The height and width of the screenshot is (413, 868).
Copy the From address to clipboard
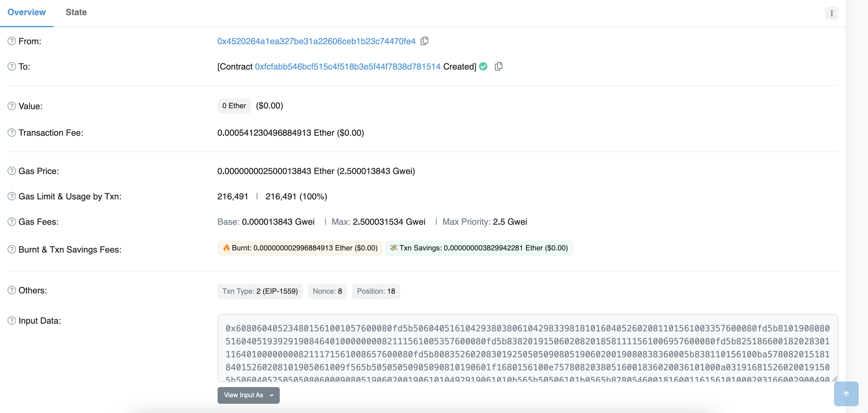click(x=424, y=41)
